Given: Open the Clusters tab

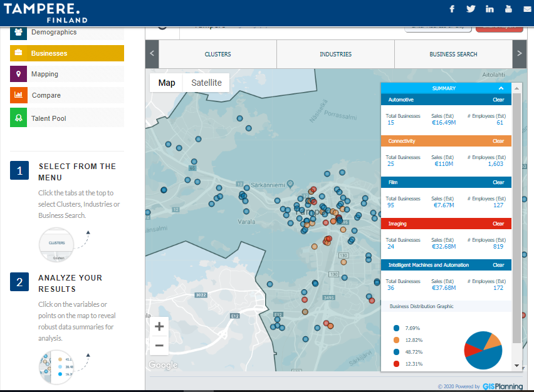Looking at the screenshot, I should click(x=217, y=54).
